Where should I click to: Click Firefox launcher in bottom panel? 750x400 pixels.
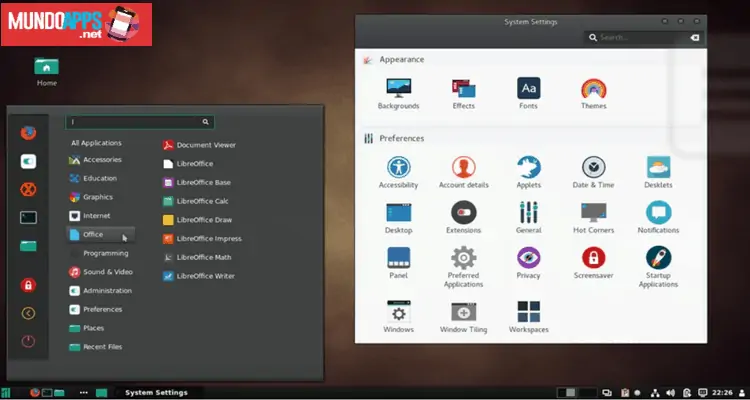click(34, 392)
